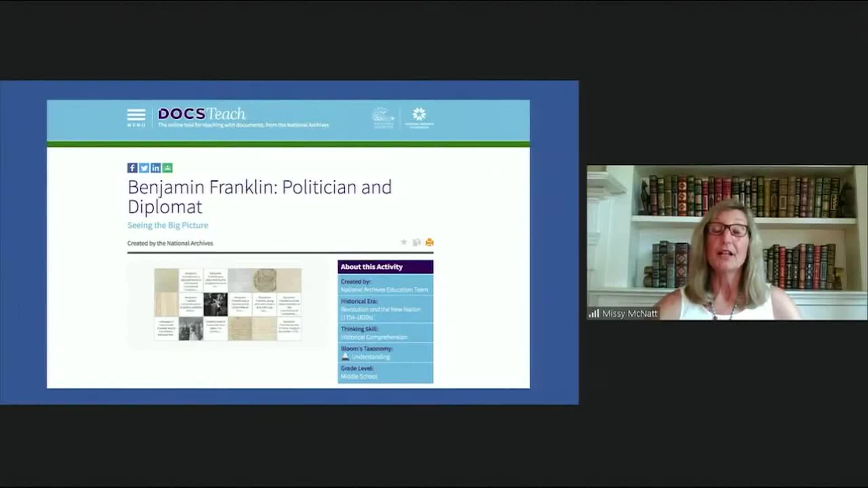Click the Missy McNatt name label
The image size is (868, 488).
629,313
